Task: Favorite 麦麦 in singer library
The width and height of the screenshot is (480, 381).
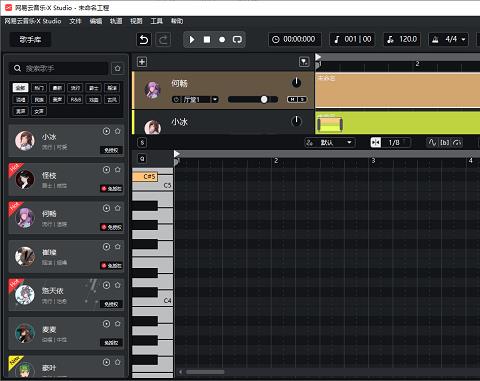Action: 117,324
